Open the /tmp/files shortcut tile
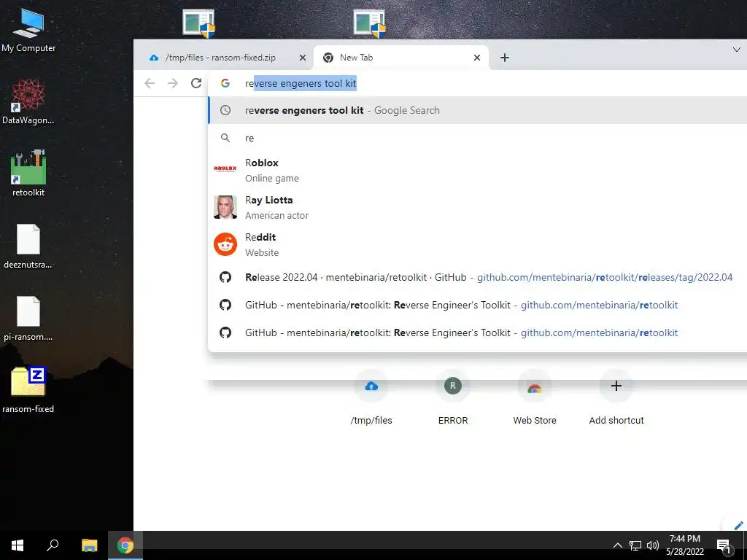Viewport: 747px width, 560px height. point(371,397)
